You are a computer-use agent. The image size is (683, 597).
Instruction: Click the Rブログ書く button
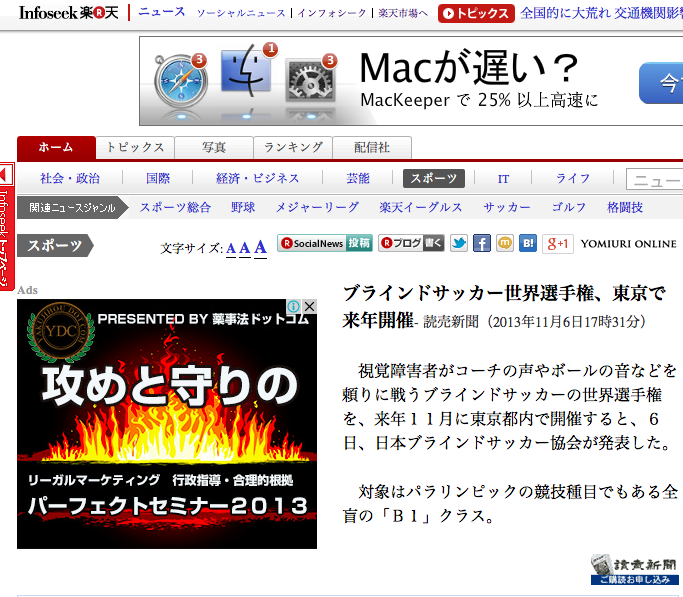(x=411, y=243)
